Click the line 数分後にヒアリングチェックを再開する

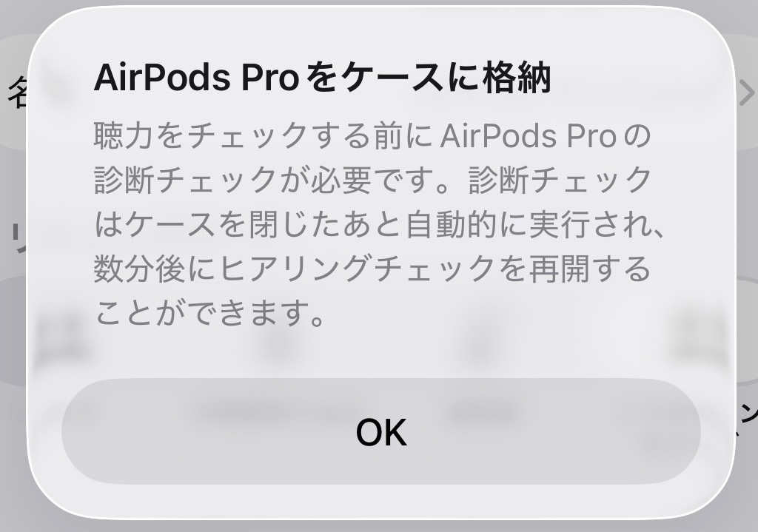[372, 269]
